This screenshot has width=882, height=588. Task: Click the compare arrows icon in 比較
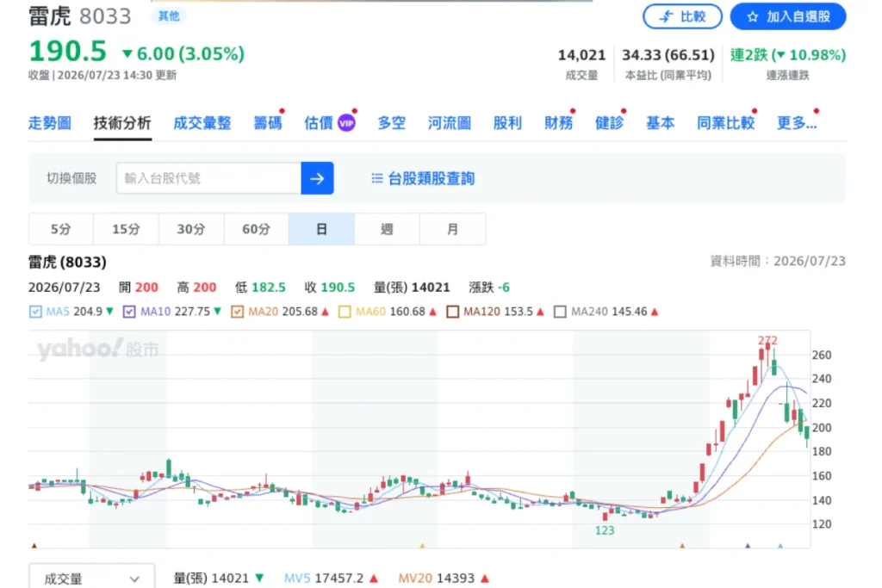point(666,17)
